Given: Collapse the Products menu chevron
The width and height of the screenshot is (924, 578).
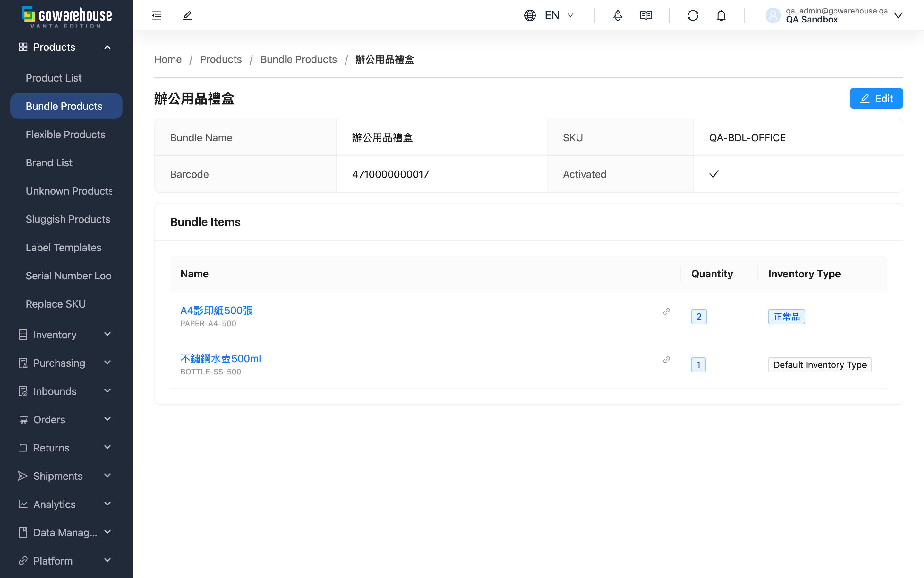Looking at the screenshot, I should 107,47.
